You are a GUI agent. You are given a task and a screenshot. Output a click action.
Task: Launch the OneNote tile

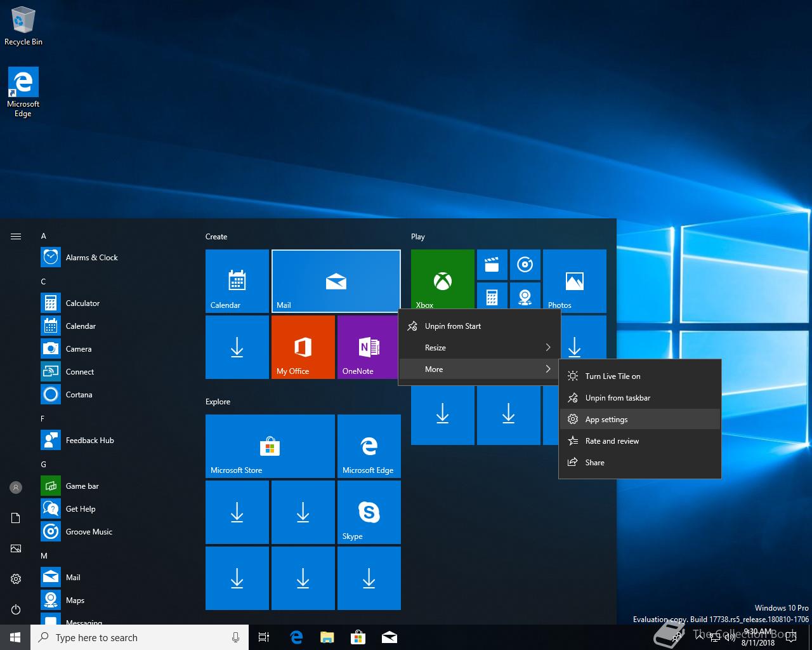[x=368, y=347]
